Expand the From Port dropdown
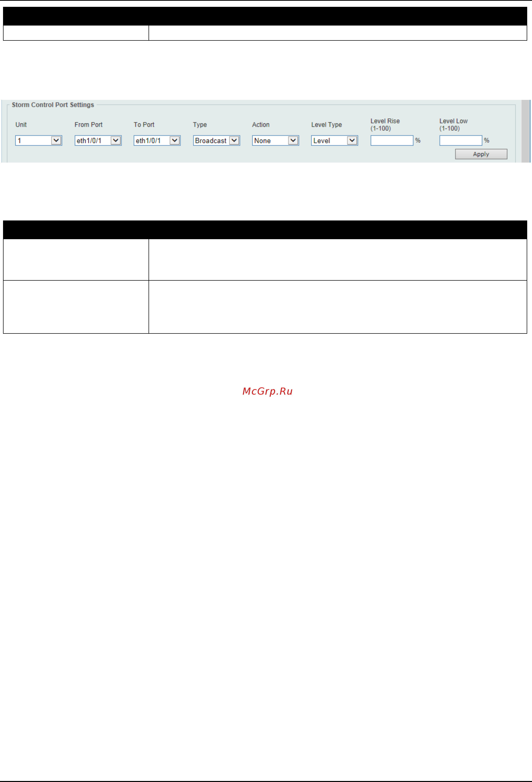 (x=98, y=140)
